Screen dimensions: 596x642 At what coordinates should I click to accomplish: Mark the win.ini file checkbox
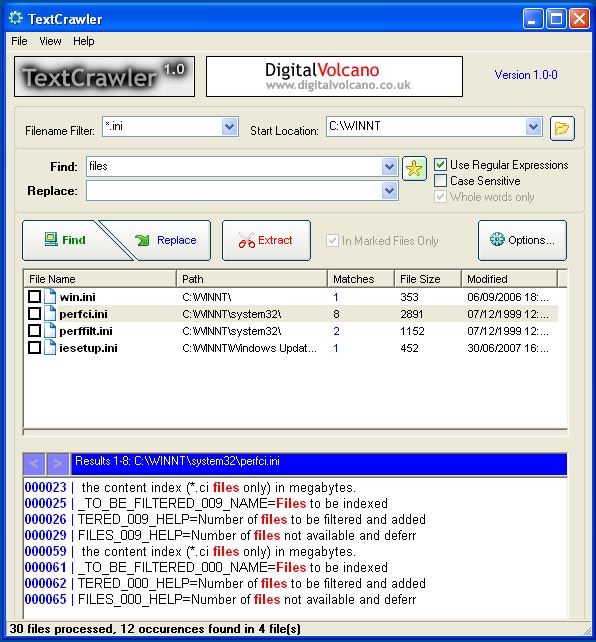pyautogui.click(x=34, y=296)
